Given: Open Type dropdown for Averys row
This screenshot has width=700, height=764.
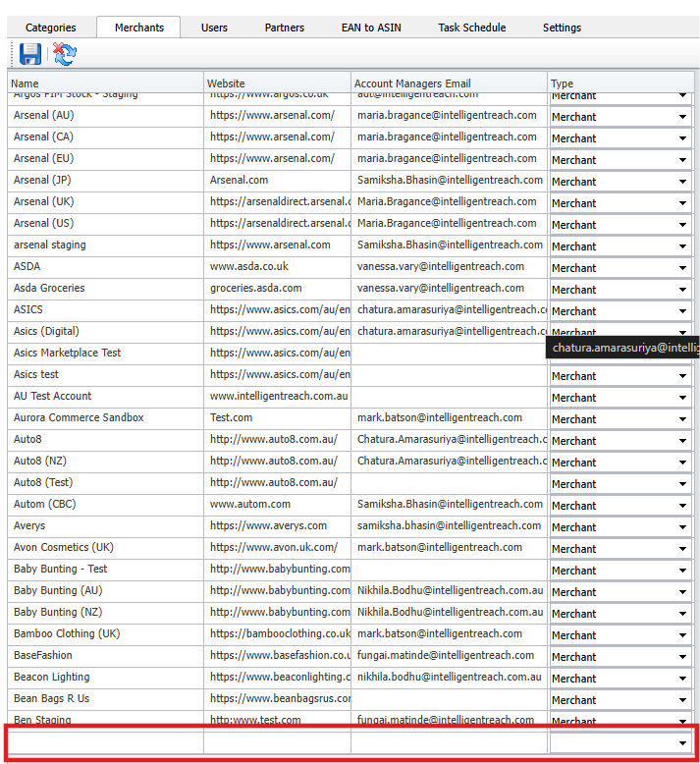Looking at the screenshot, I should coord(682,527).
